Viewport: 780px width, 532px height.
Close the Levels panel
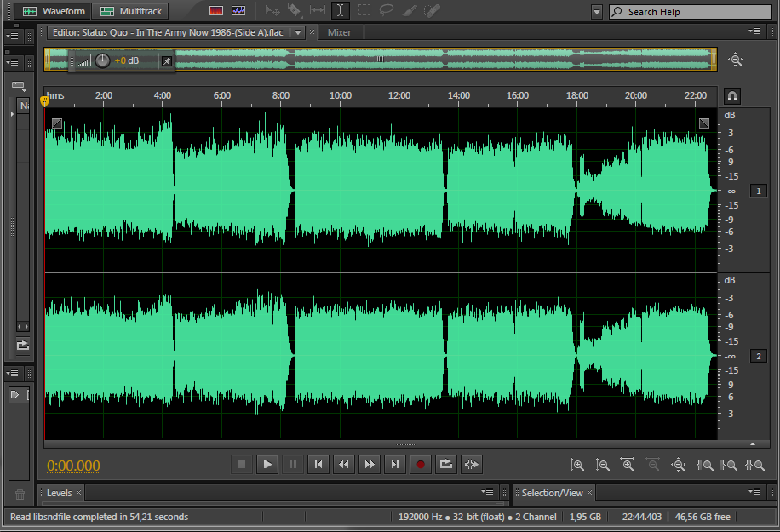coord(78,493)
